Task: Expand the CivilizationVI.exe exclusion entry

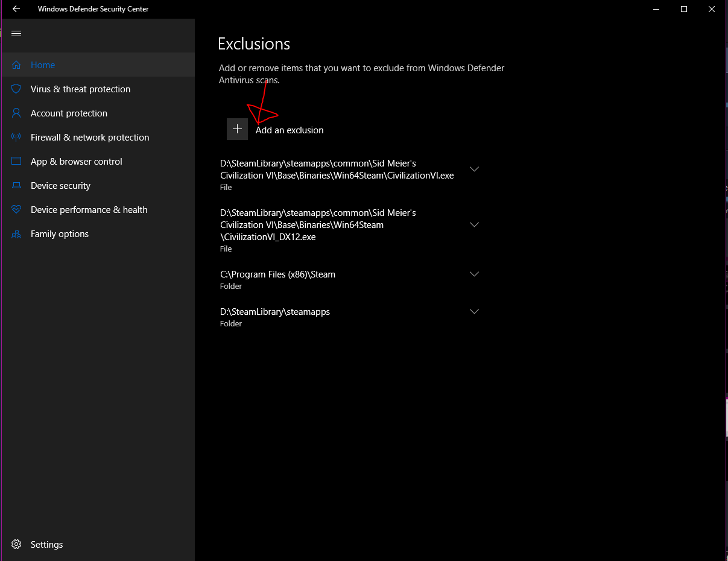Action: [474, 170]
